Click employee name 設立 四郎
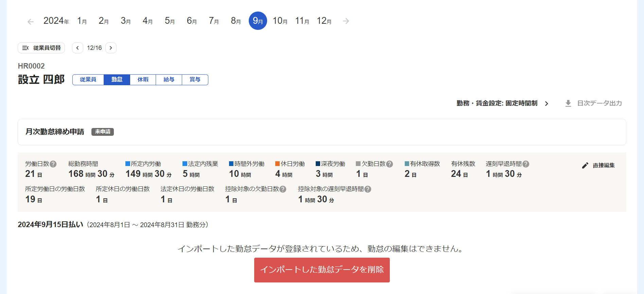 coord(41,79)
